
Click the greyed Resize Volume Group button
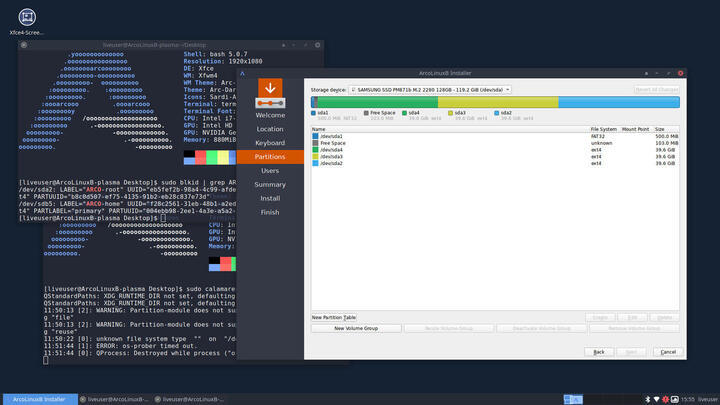pos(449,328)
